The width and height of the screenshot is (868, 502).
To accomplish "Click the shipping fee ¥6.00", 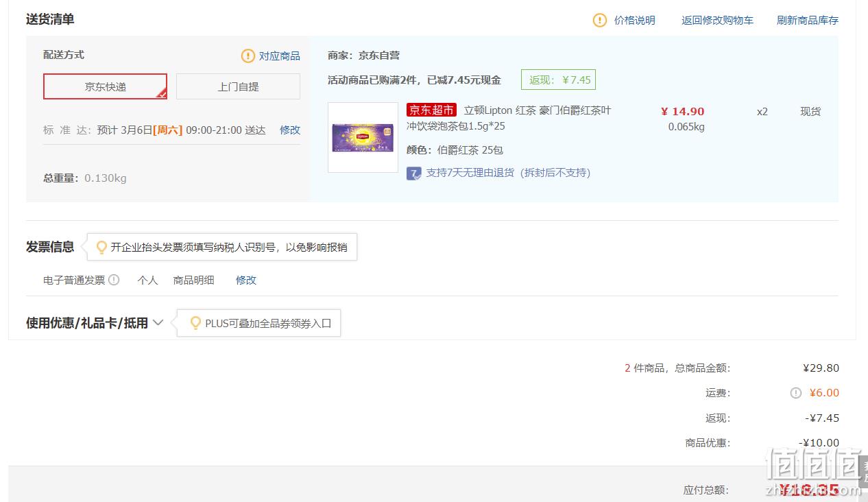I will [824, 393].
